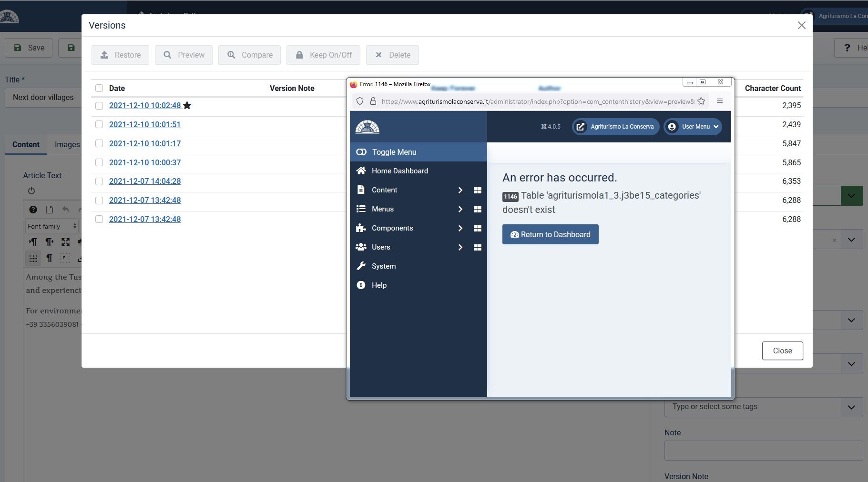Screen dimensions: 868x482
Task: Open the Users dashboard grid icon
Action: tap(477, 247)
